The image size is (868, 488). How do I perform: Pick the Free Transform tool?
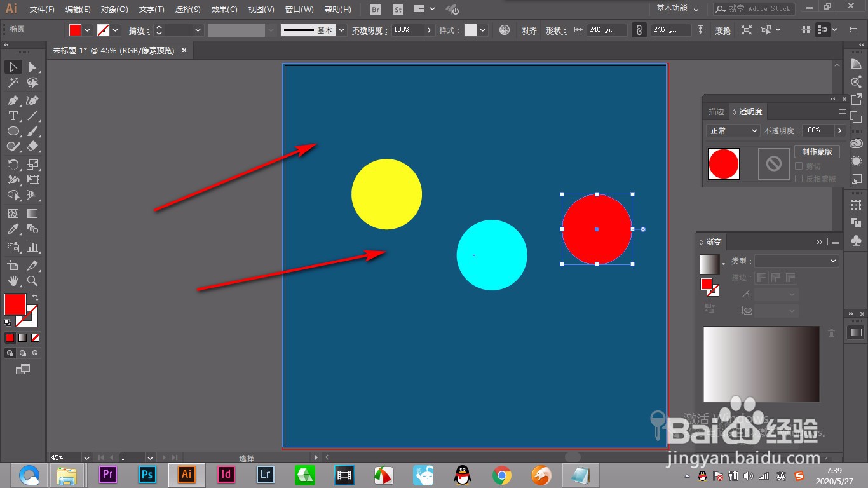point(32,179)
